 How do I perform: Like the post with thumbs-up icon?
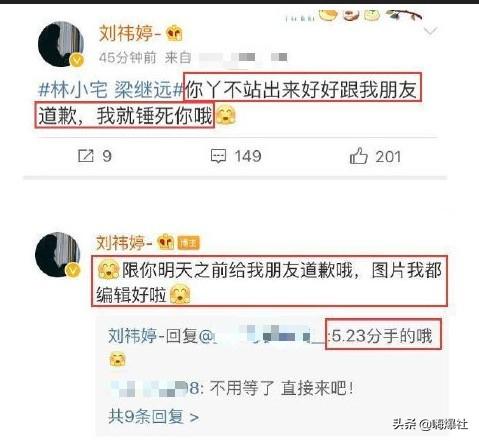(x=359, y=156)
